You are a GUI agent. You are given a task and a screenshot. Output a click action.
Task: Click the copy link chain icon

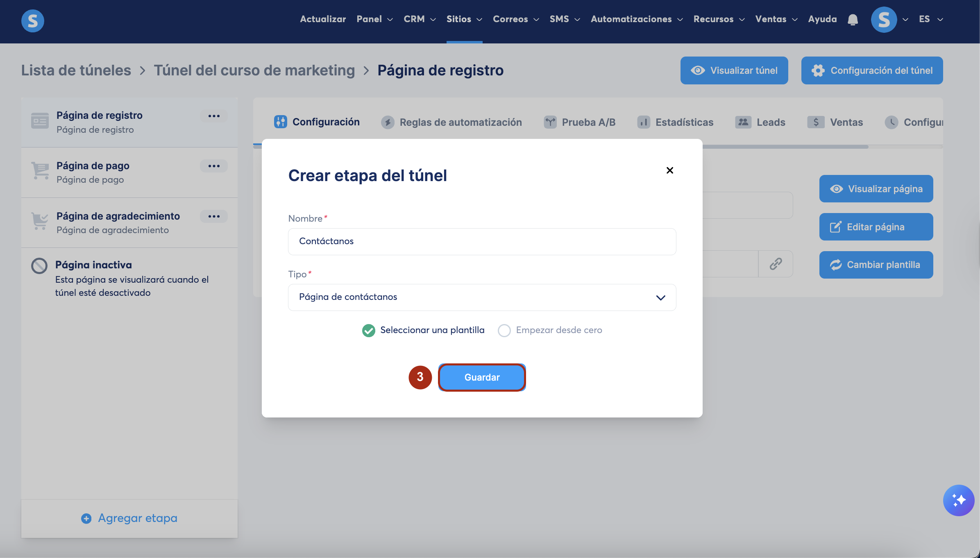coord(776,264)
